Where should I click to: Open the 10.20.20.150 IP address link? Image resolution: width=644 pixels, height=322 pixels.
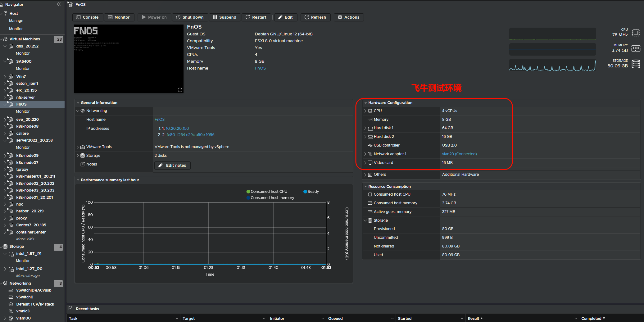pos(177,129)
